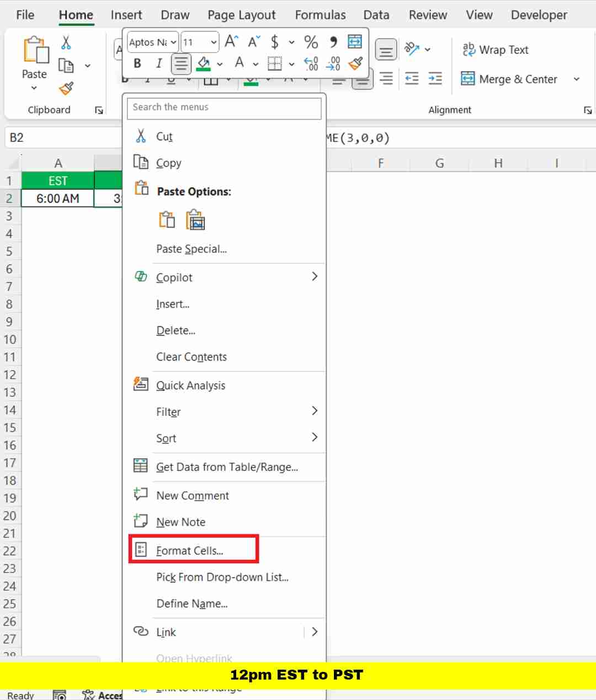Image resolution: width=596 pixels, height=700 pixels.
Task: Click the Cut scissors icon in the ribbon clipboard group
Action: click(66, 43)
